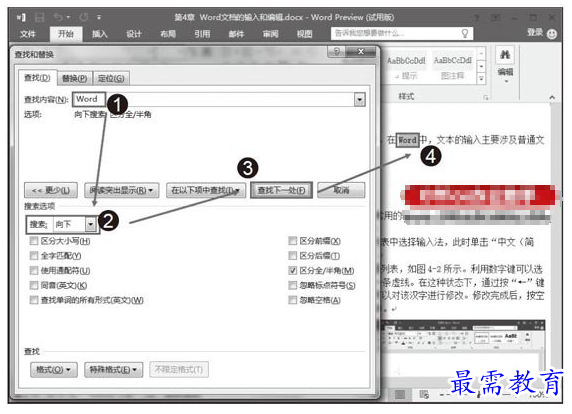Enable the 忽略空格(A) checkbox
The width and height of the screenshot is (572, 414).
(x=293, y=300)
